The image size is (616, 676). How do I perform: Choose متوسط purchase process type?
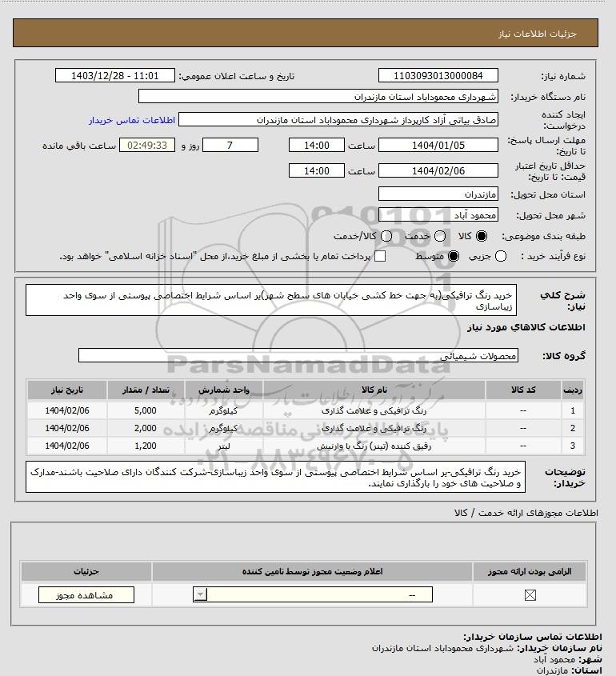[454, 256]
